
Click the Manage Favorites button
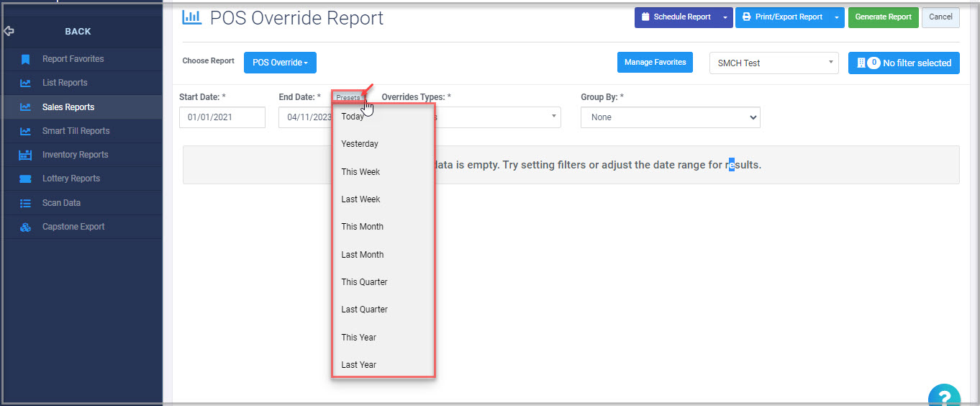[655, 63]
